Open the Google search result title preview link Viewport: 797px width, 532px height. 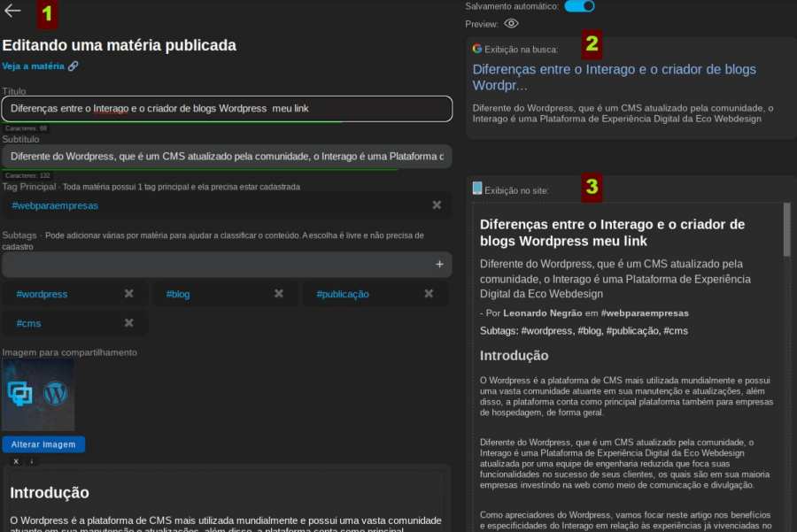(x=614, y=77)
